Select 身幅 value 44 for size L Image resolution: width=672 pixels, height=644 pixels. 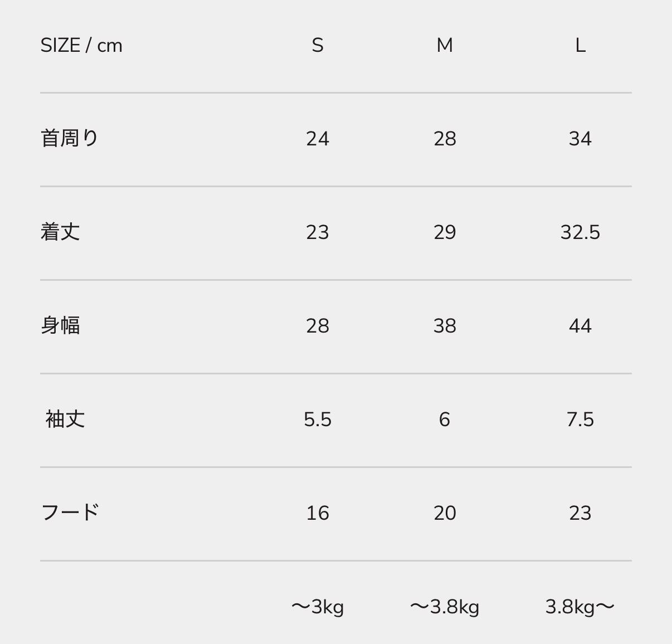580,326
